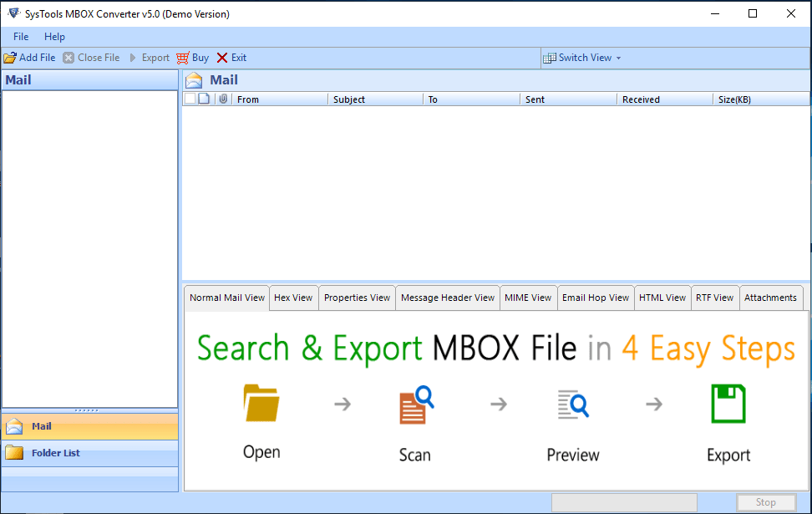Open the Help menu
Image resolution: width=812 pixels, height=514 pixels.
(54, 37)
